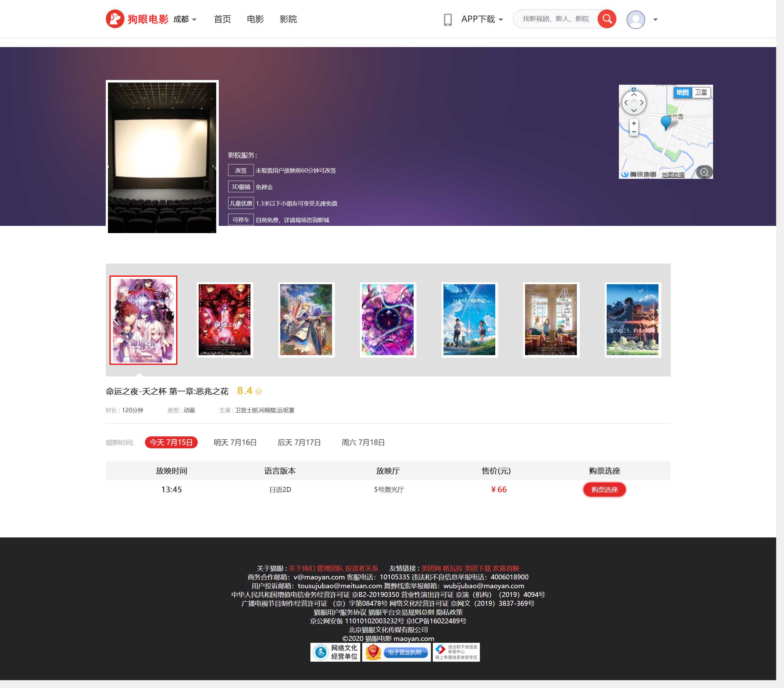Select showtime date 明天 7月16日

tap(235, 442)
